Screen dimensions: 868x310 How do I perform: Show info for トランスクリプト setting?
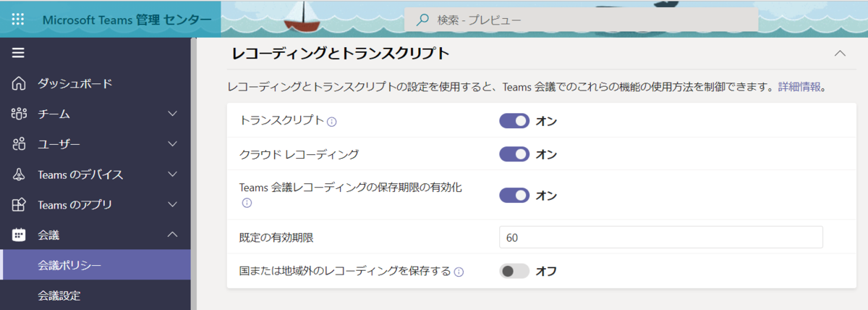[x=332, y=122]
